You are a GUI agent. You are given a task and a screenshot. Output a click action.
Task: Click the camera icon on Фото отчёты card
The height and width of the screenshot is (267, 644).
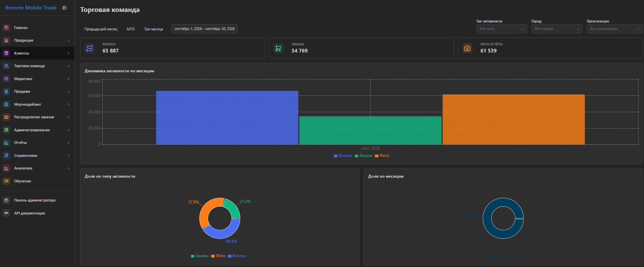(467, 48)
